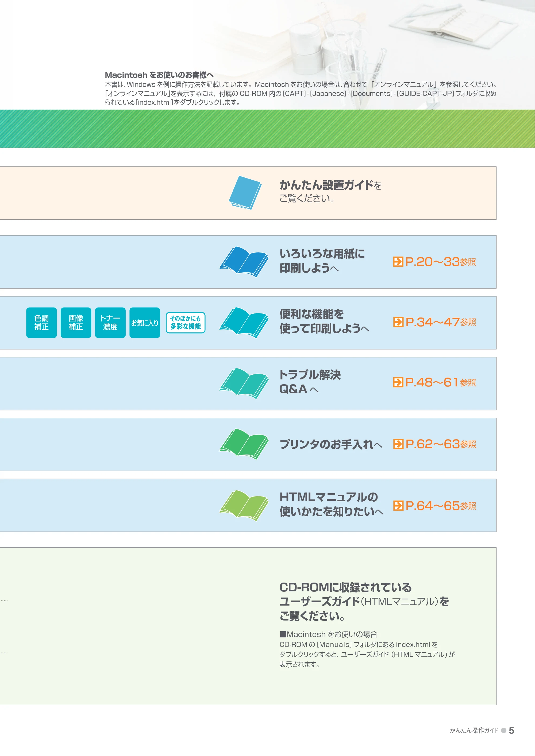Click the green open book icon
The width and height of the screenshot is (535, 756).
click(x=244, y=444)
